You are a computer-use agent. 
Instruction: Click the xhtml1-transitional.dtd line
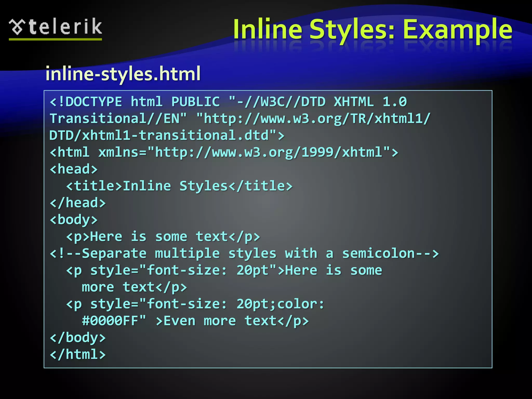167,135
